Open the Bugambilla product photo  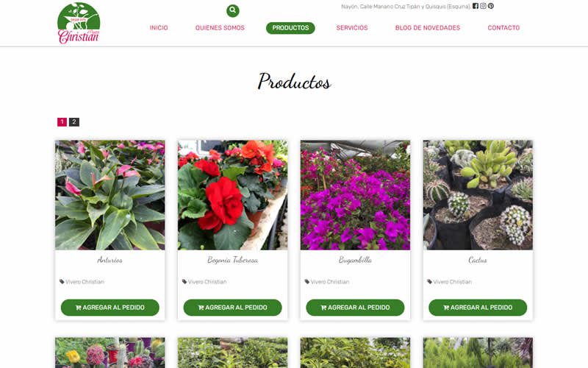tap(355, 195)
